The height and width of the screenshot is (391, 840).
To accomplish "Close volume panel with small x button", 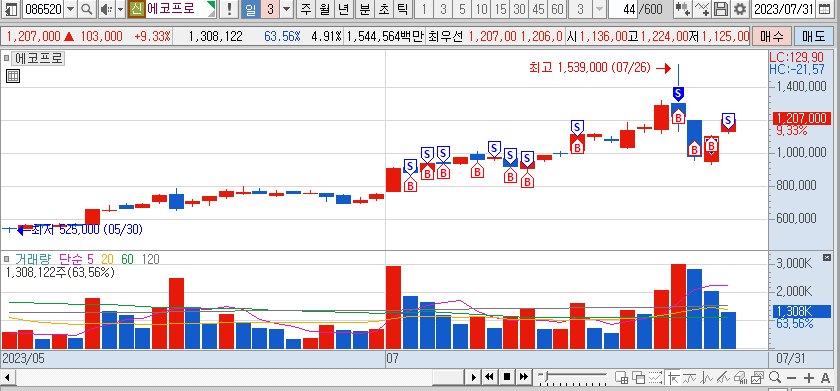I will (x=826, y=258).
